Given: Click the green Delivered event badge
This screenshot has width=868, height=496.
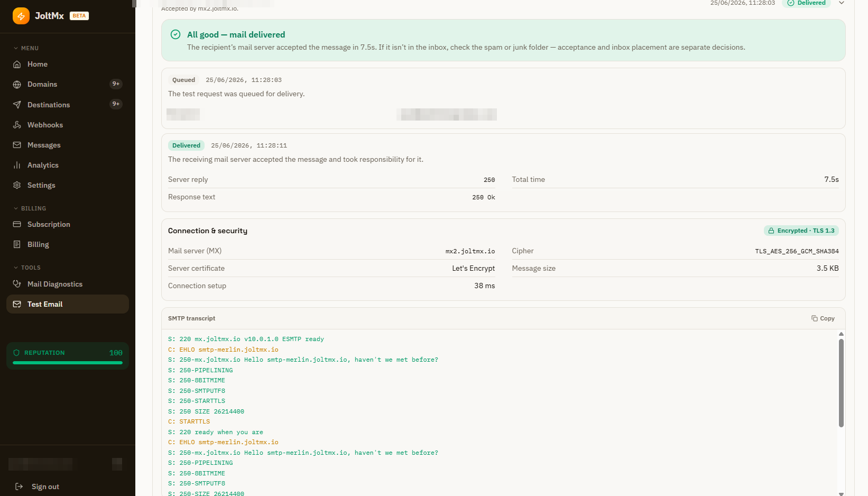Looking at the screenshot, I should tap(186, 145).
